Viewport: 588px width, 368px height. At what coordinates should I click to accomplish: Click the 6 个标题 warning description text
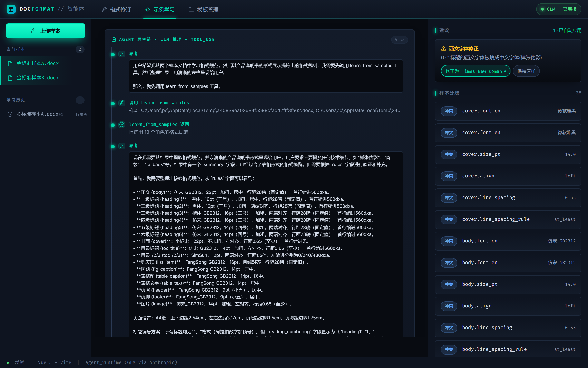tap(491, 58)
